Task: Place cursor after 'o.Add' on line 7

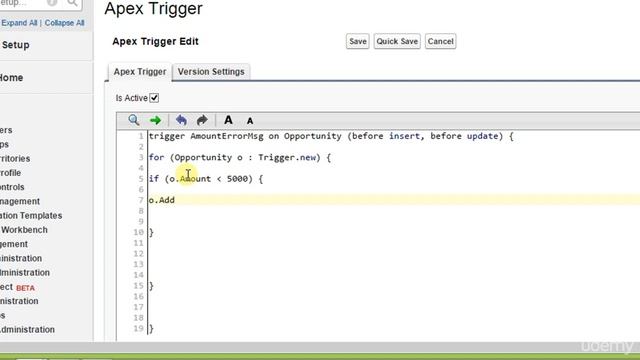Action: (175, 200)
